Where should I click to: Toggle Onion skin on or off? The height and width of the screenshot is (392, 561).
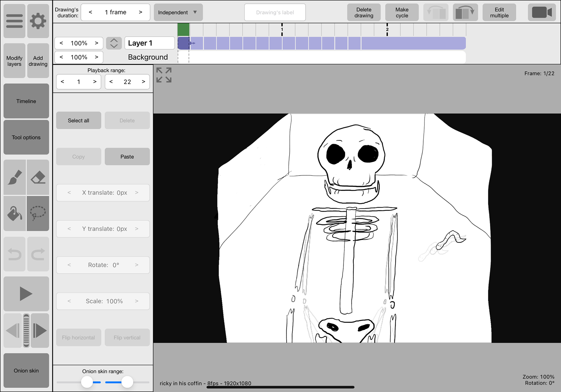pos(26,370)
